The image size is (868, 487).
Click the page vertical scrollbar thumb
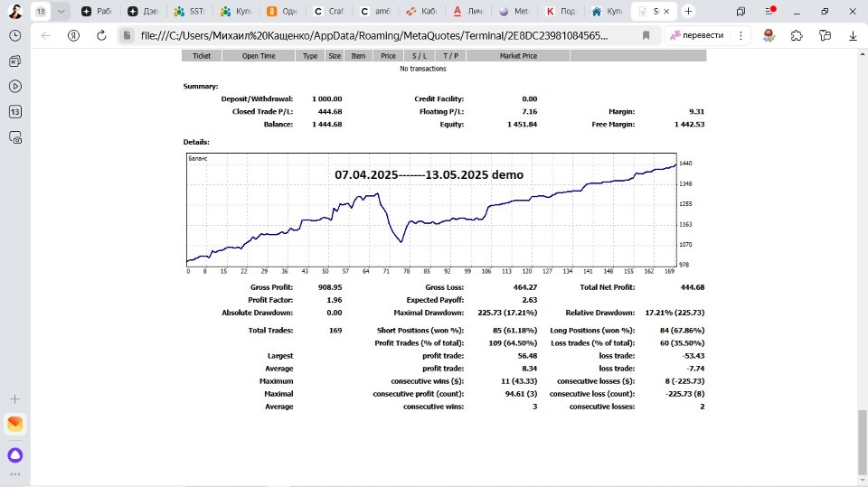(862, 442)
